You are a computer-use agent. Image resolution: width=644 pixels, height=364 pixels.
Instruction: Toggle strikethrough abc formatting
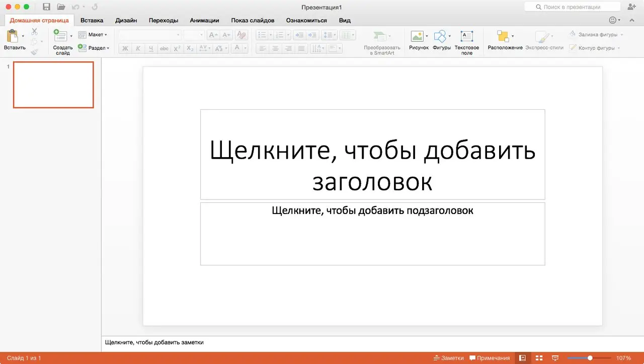[x=164, y=48]
